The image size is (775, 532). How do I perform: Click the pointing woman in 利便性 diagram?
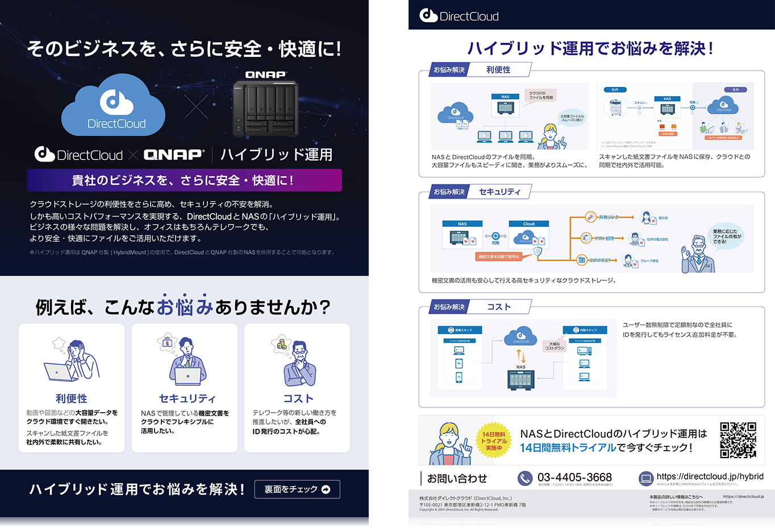coord(553,136)
